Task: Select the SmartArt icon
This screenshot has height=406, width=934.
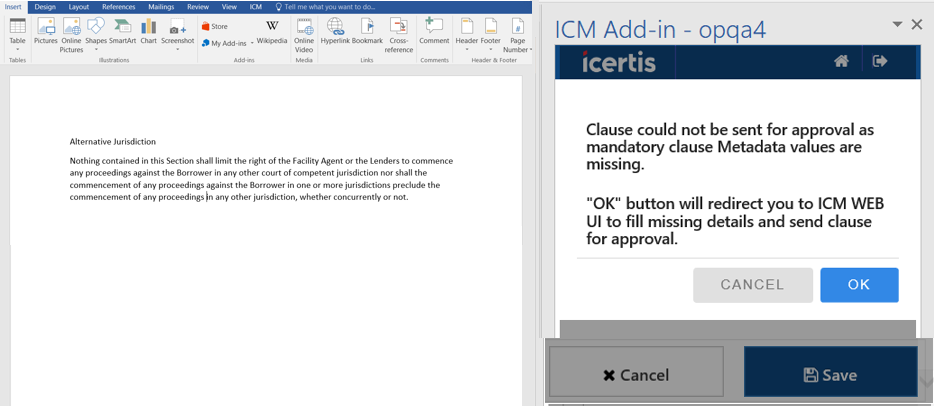Action: [123, 32]
